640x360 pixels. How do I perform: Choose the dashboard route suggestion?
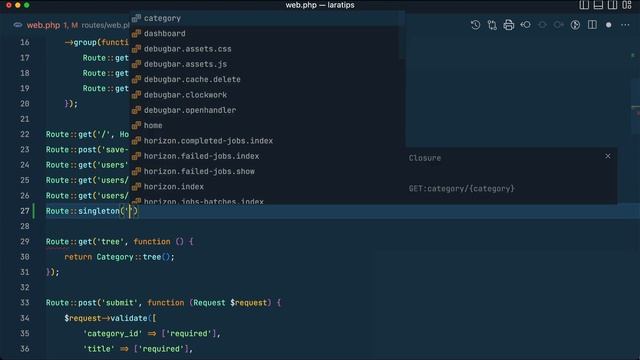267,33
